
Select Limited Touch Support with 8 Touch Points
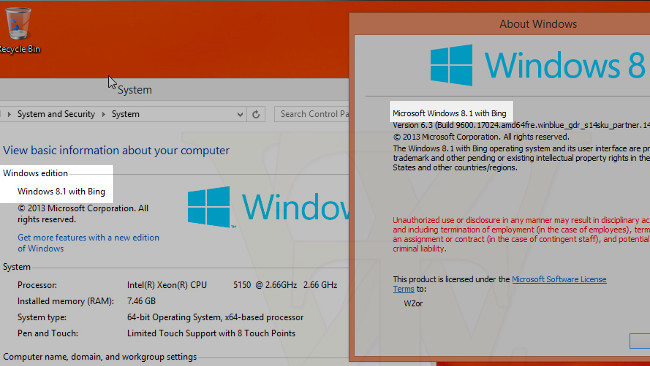[211, 333]
